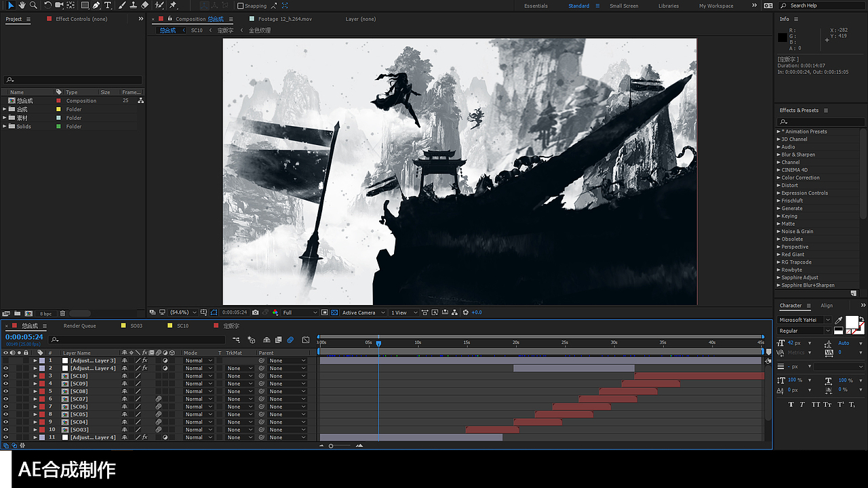Screen dimensions: 868x488
Task: Click the 8 bpc color depth button
Action: coord(45,314)
